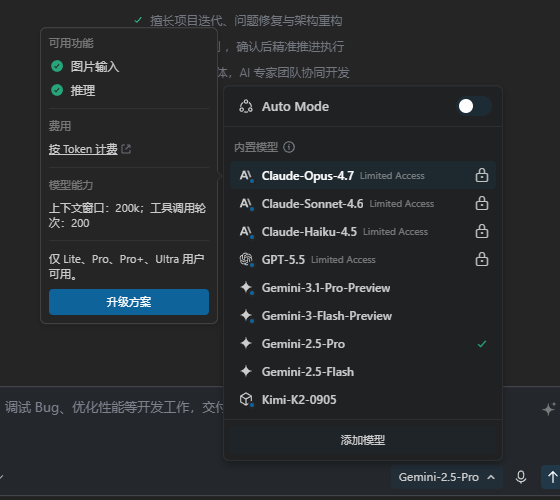Click lock icon on Claude-Haiku-4.5 row

coord(481,231)
